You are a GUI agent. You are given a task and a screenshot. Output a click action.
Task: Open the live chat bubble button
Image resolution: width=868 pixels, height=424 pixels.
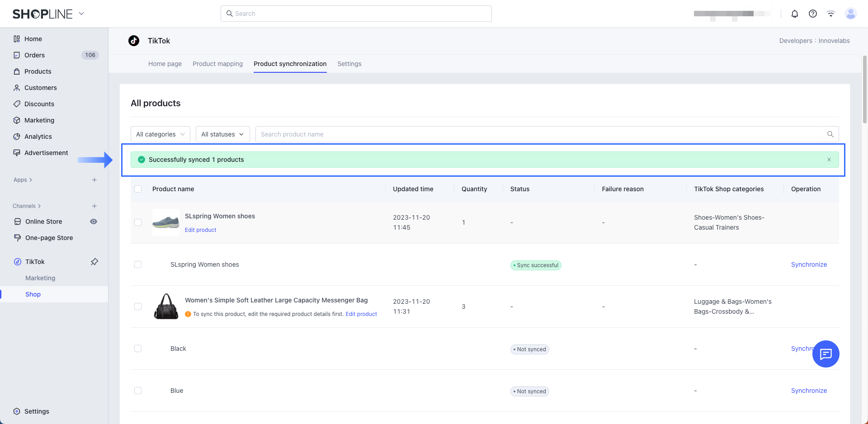click(826, 354)
